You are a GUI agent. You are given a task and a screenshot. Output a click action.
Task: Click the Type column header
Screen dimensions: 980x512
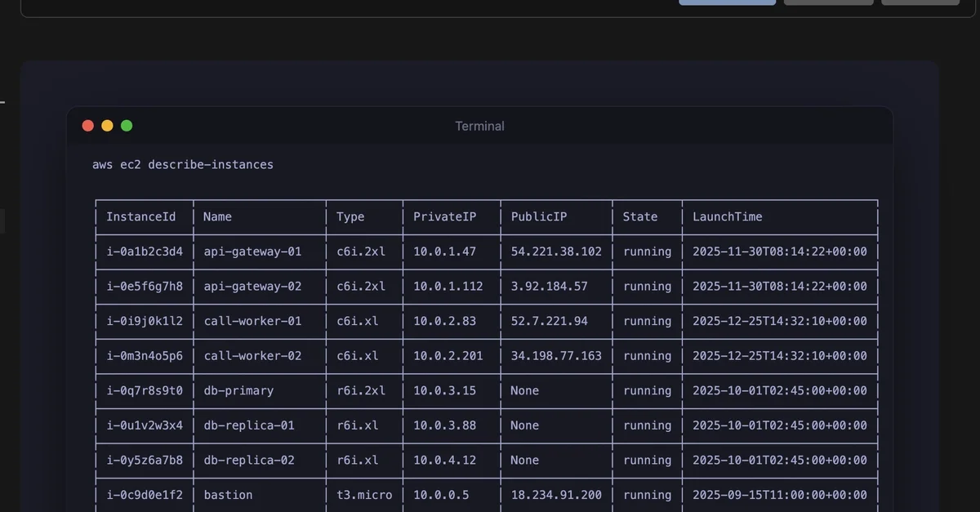(x=350, y=216)
